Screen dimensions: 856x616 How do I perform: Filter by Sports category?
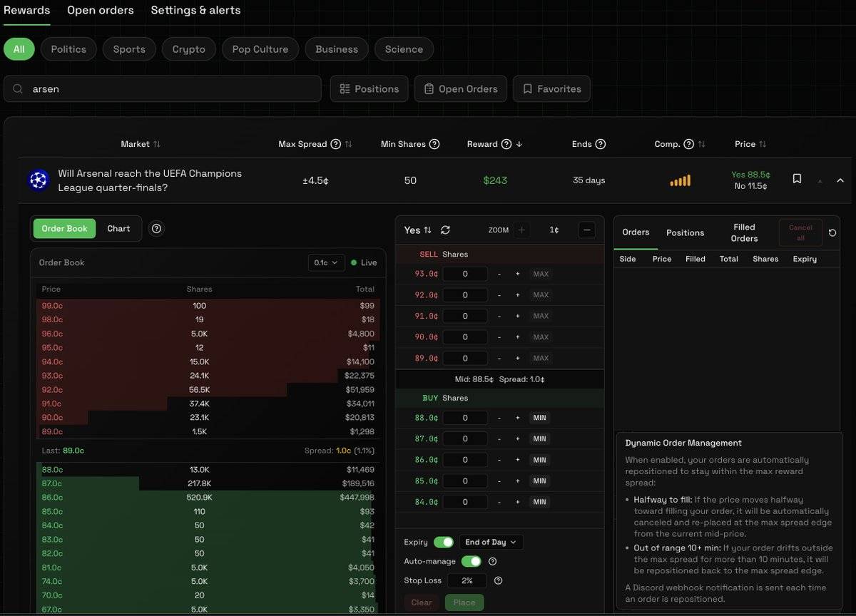point(129,49)
